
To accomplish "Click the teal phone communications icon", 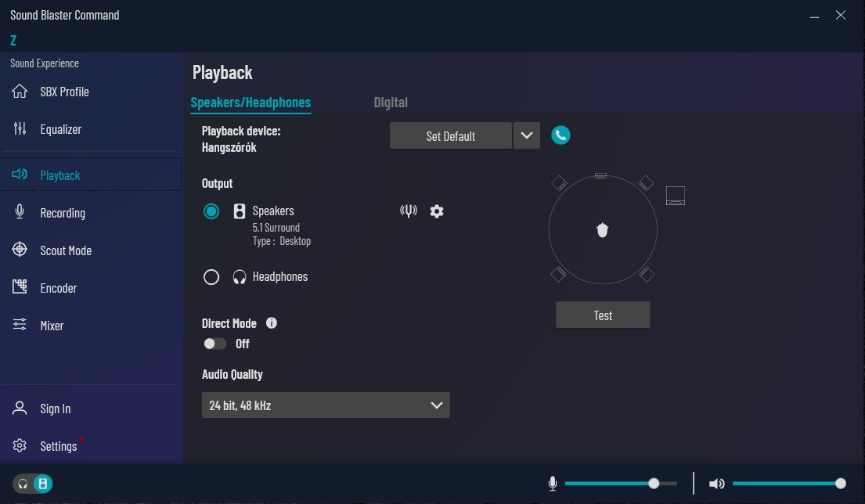I will click(x=560, y=135).
